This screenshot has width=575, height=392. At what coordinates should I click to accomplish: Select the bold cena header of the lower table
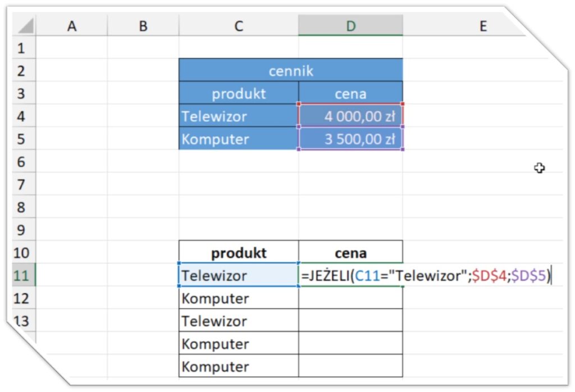click(351, 253)
